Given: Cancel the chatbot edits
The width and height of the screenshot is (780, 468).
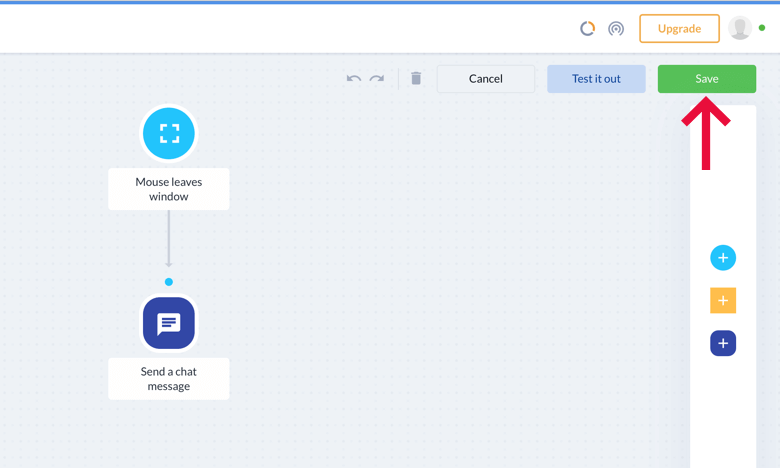Looking at the screenshot, I should 486,79.
